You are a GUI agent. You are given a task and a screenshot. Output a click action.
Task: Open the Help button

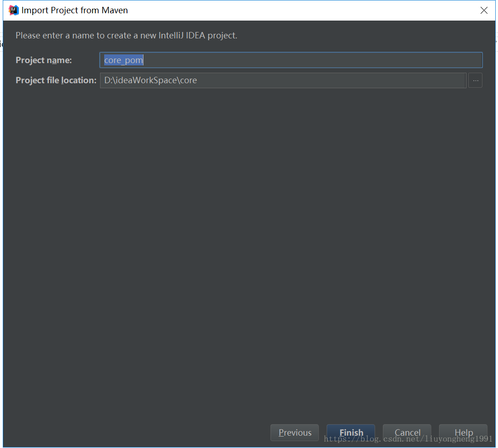tap(463, 432)
